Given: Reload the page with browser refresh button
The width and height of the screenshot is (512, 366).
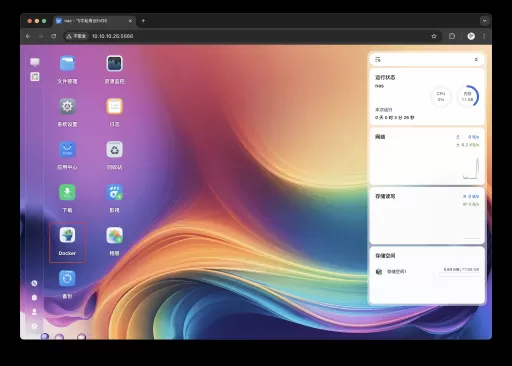Looking at the screenshot, I should coord(54,36).
